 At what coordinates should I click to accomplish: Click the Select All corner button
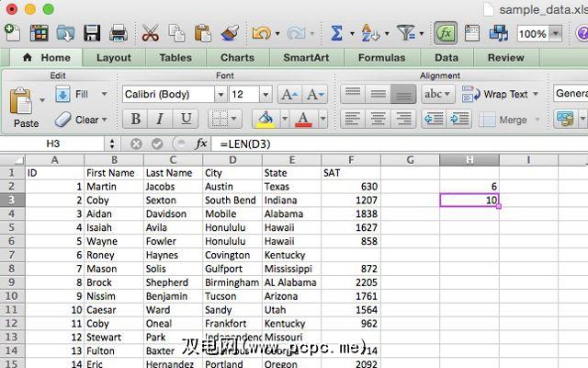[x=13, y=160]
